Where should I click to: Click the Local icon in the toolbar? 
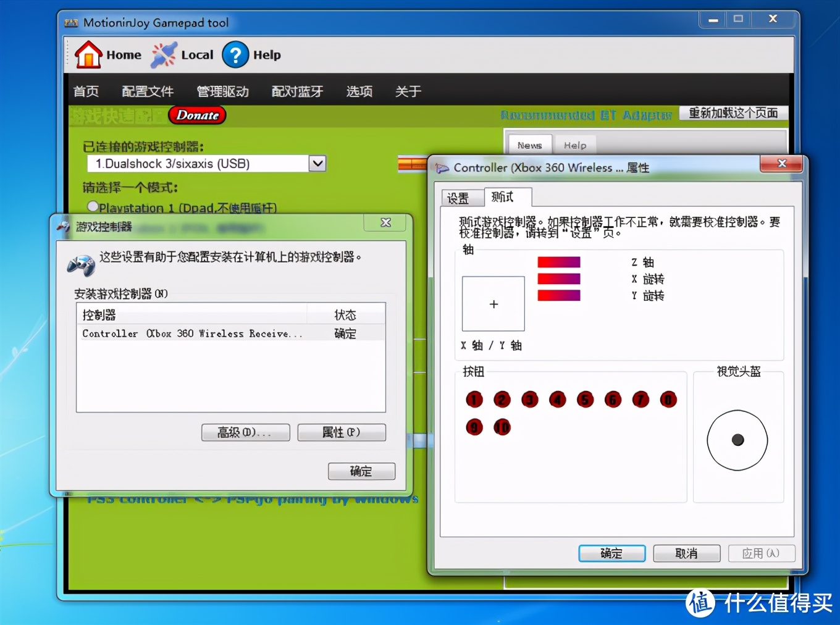coord(164,54)
